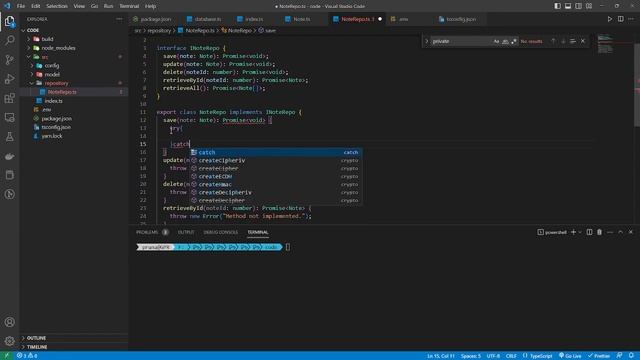640x360 pixels.
Task: Open the Accounts menu icon
Action: tap(9, 322)
